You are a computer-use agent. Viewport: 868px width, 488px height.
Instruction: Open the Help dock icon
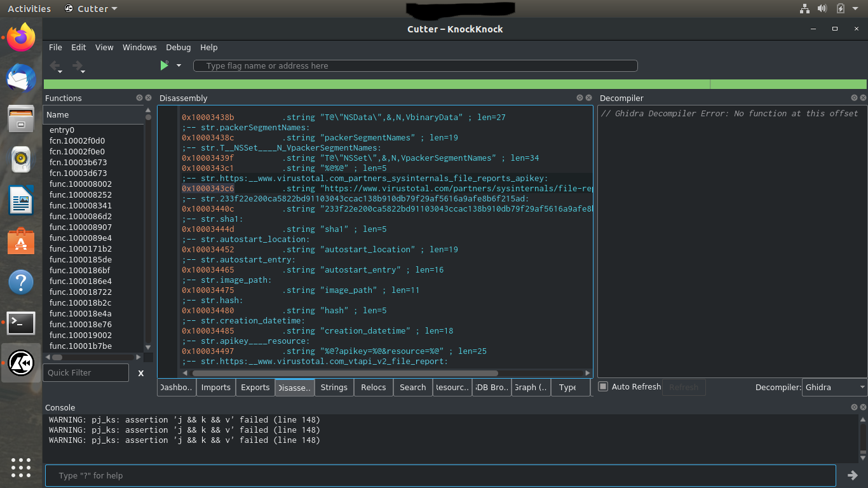click(21, 282)
